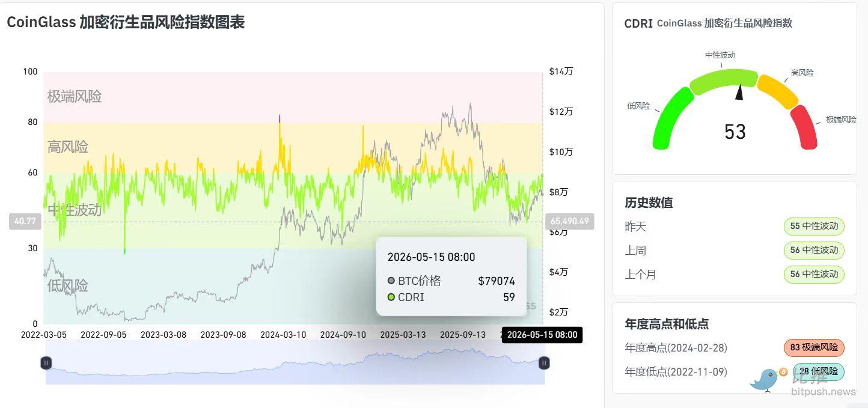Click the mini overview chart below the axis

(295, 362)
